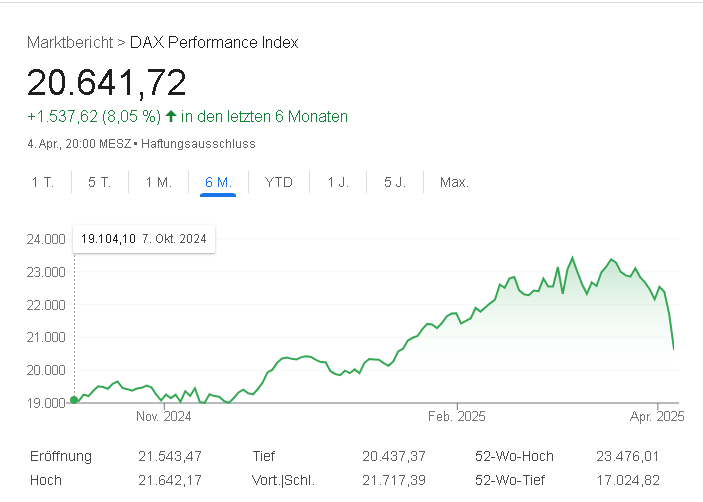Click the green upward trend arrow
The width and height of the screenshot is (703, 502).
pos(171,117)
